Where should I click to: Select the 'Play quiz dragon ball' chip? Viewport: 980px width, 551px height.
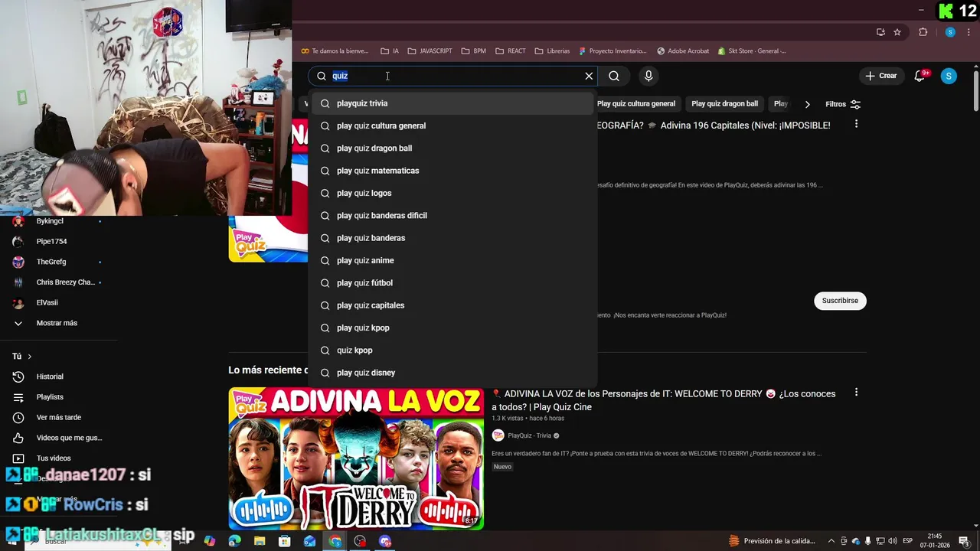click(x=724, y=104)
